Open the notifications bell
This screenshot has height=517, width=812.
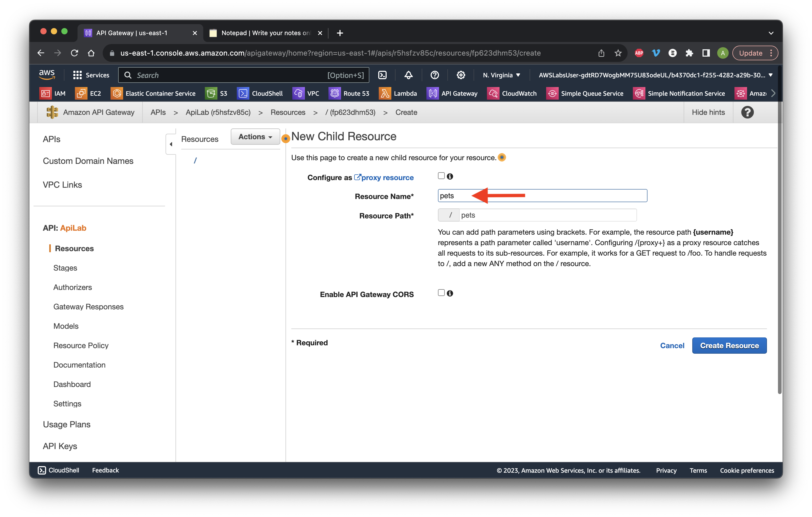(x=408, y=75)
